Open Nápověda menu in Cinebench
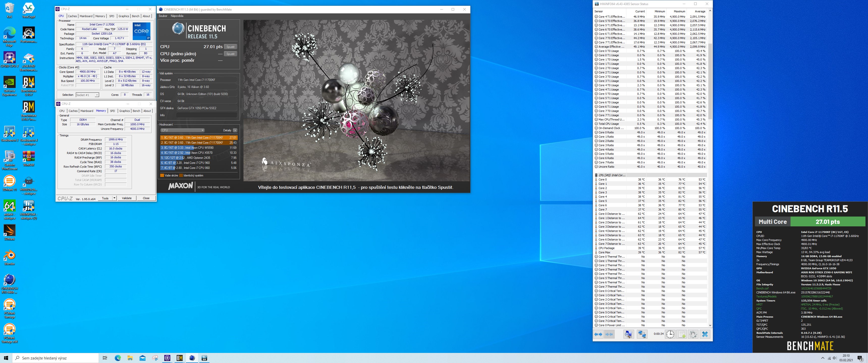Image resolution: width=868 pixels, height=363 pixels. coord(177,16)
